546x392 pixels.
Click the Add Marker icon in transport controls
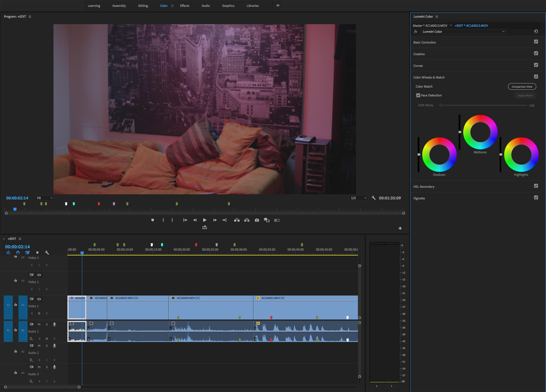pyautogui.click(x=153, y=220)
